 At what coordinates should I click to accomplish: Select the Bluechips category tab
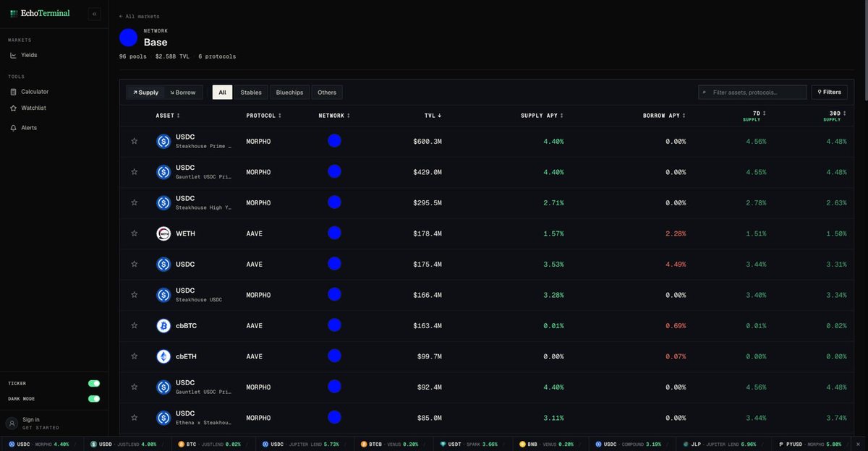[289, 93]
